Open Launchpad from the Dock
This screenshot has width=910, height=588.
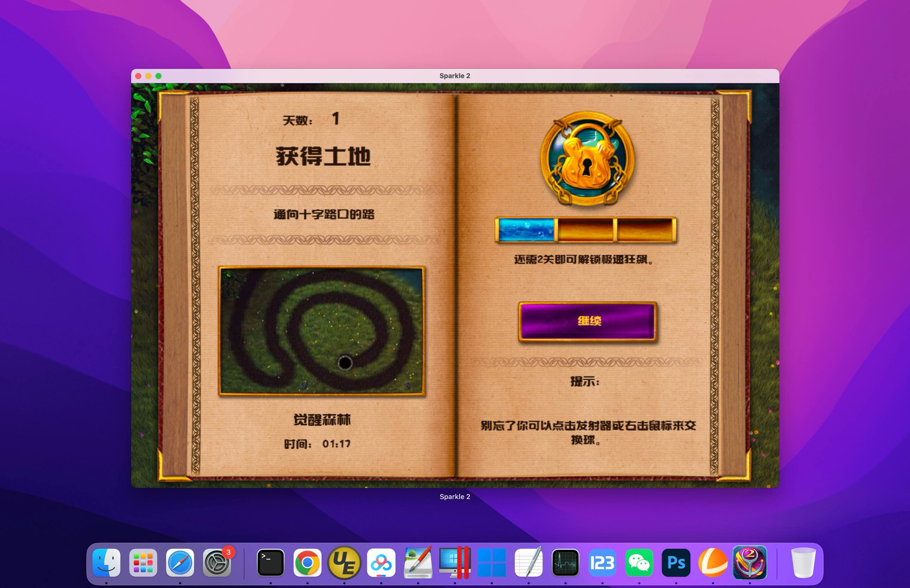point(143,562)
